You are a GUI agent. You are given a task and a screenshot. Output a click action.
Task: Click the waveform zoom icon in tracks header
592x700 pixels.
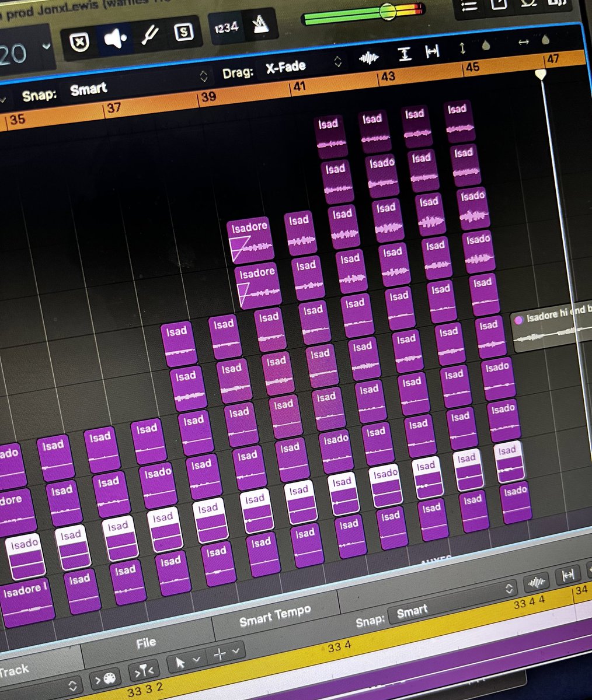coord(368,58)
